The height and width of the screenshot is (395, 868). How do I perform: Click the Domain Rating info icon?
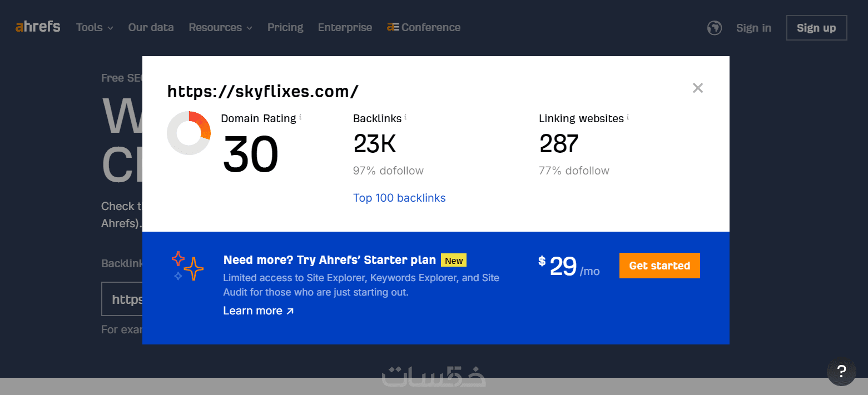(300, 117)
